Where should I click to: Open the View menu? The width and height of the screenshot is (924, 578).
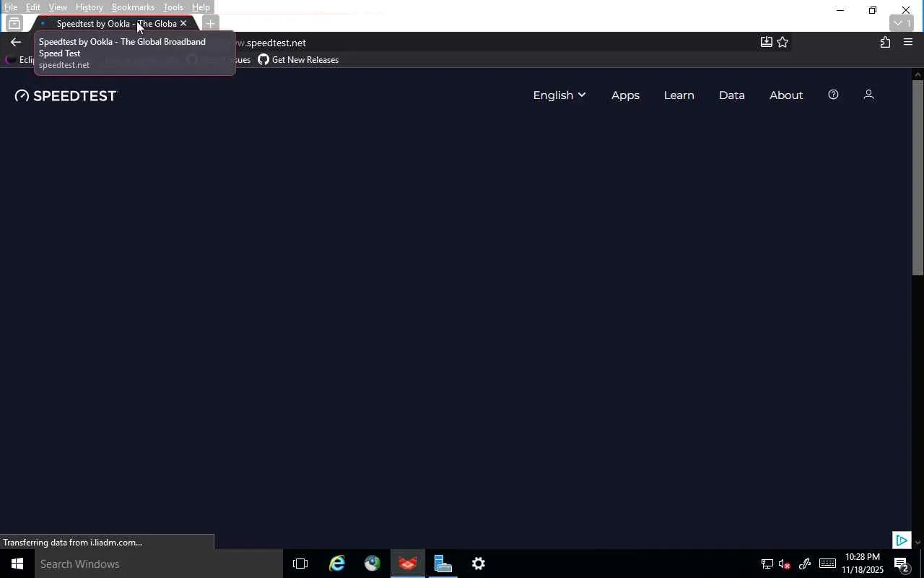point(58,7)
